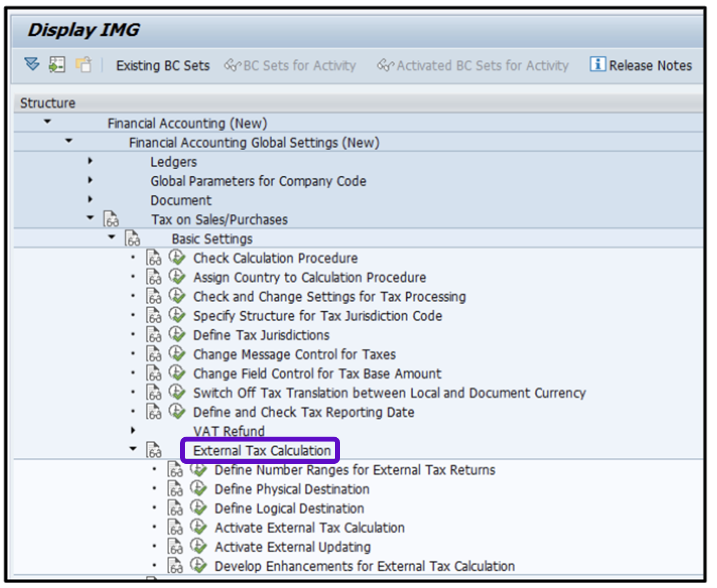Expand the VAT Refund node

(x=133, y=431)
